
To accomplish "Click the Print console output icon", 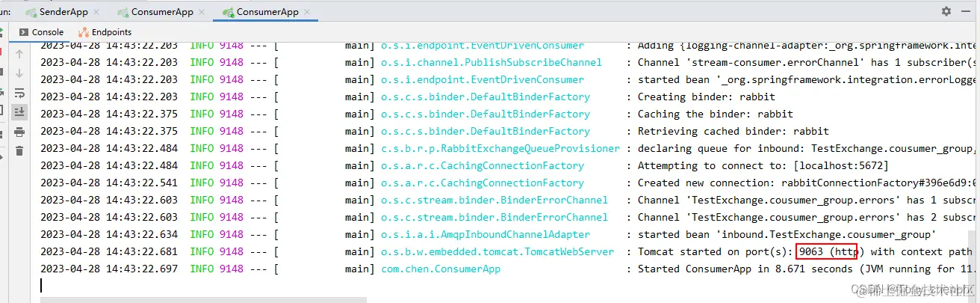I will pyautogui.click(x=19, y=132).
